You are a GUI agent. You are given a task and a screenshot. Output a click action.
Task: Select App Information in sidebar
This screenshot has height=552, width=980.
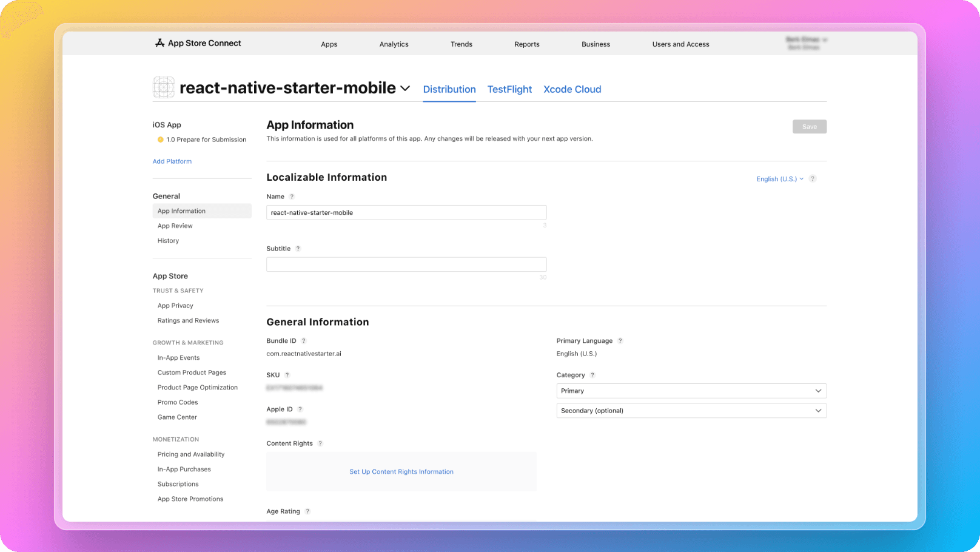tap(202, 211)
